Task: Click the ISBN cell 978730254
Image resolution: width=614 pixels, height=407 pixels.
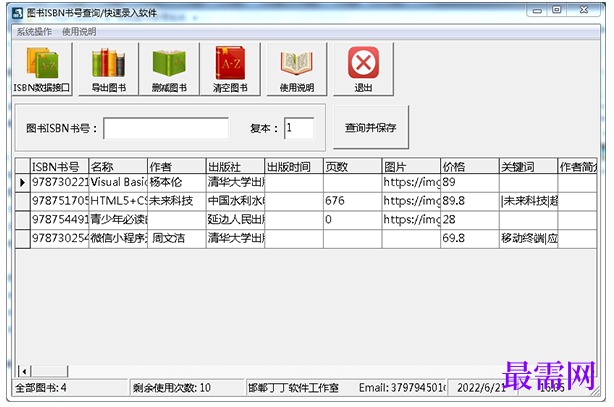Action: tap(60, 239)
